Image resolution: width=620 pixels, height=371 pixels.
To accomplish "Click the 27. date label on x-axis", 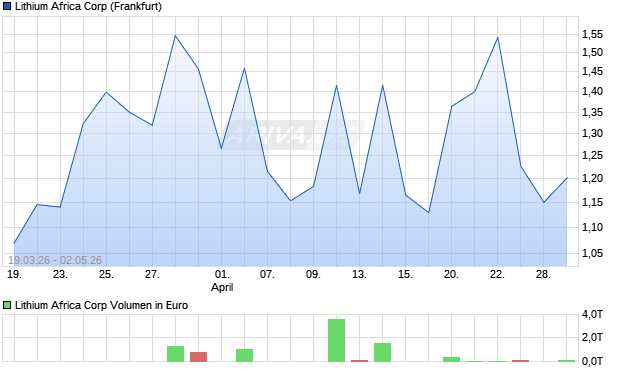I will point(152,274).
